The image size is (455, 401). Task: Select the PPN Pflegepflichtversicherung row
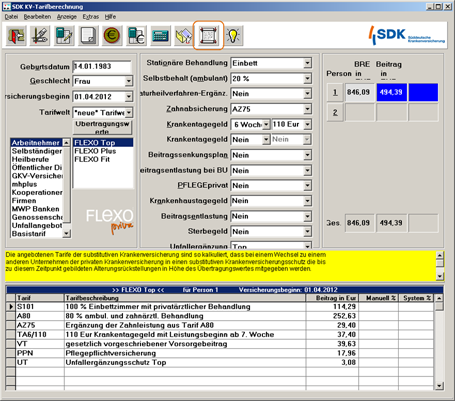(x=221, y=353)
